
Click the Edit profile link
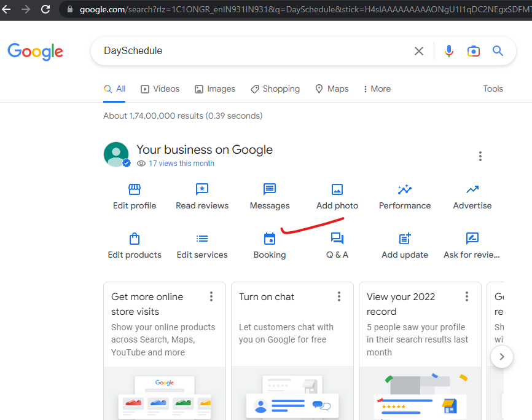click(134, 205)
